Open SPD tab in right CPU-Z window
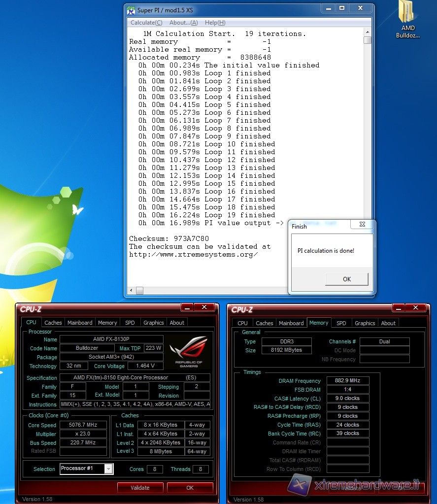The width and height of the screenshot is (437, 504). tap(341, 323)
